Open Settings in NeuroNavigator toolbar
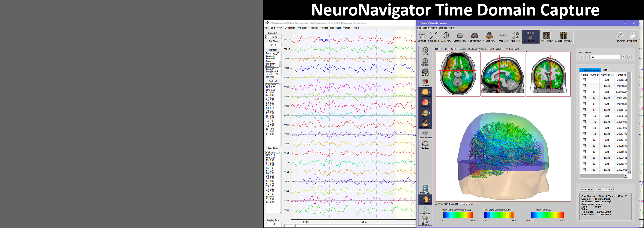Viewport: 644px width, 228px height. tap(422, 37)
